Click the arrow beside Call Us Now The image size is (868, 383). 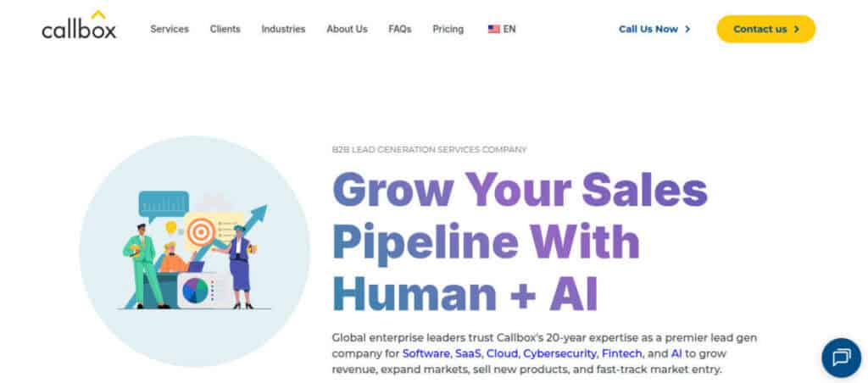pos(687,29)
